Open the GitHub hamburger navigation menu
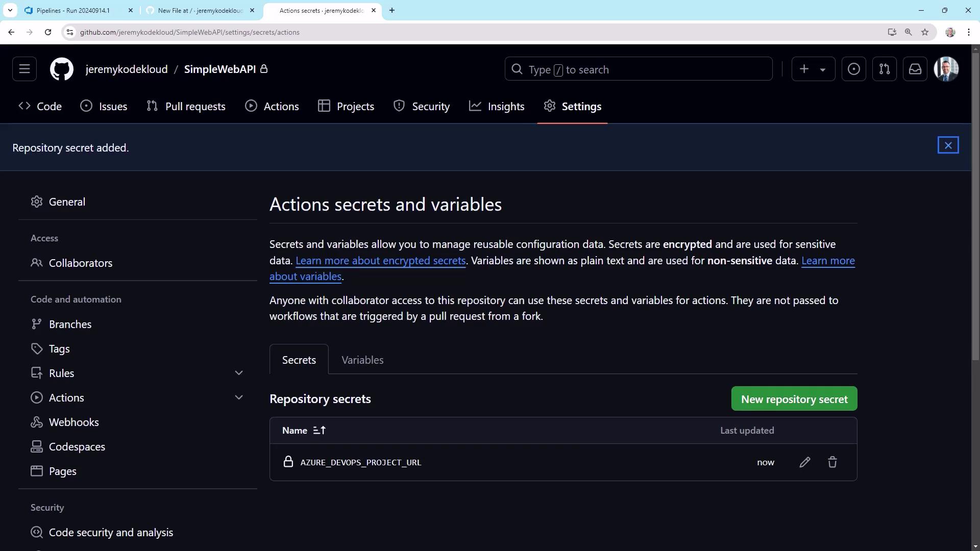 coord(24,69)
